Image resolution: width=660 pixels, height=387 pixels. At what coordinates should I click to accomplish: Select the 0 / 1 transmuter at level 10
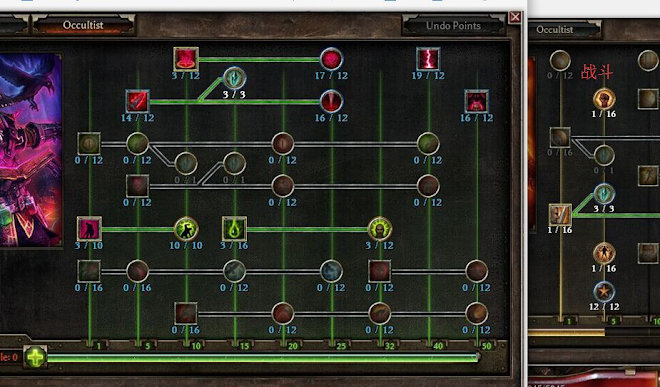186,163
